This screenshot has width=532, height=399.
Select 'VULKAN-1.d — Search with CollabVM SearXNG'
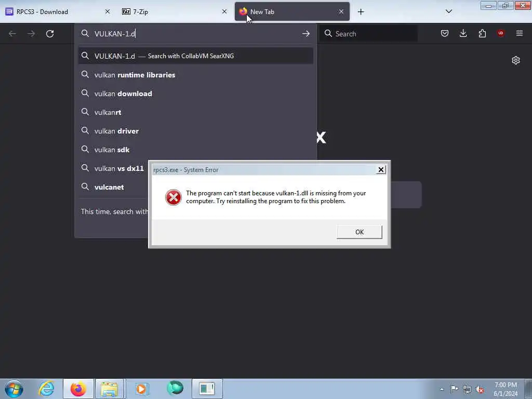tap(196, 56)
